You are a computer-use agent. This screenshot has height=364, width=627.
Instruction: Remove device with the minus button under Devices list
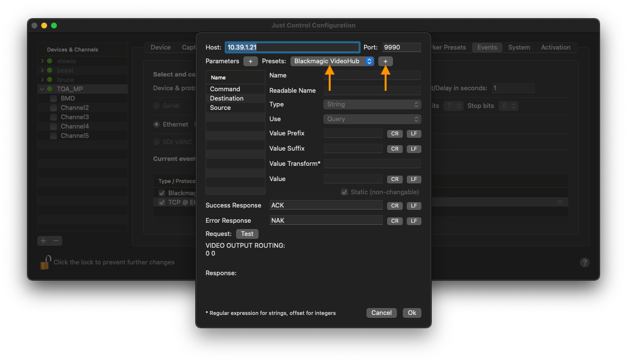(56, 241)
